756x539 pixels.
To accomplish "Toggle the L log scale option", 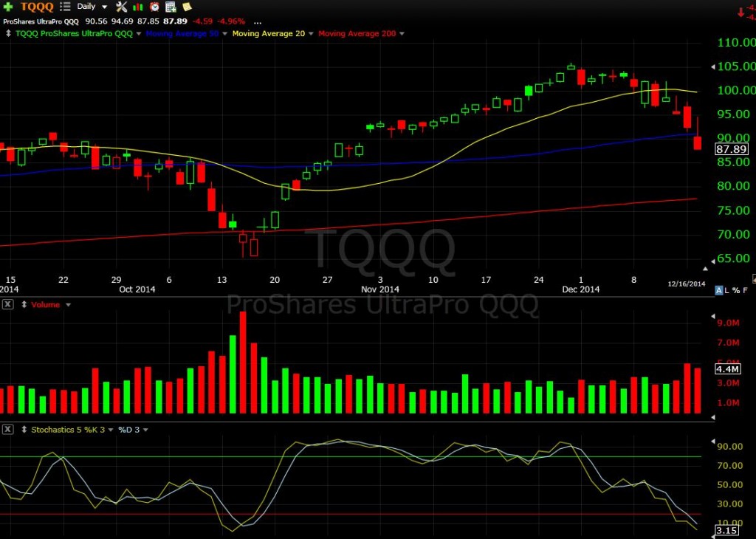I will point(727,290).
